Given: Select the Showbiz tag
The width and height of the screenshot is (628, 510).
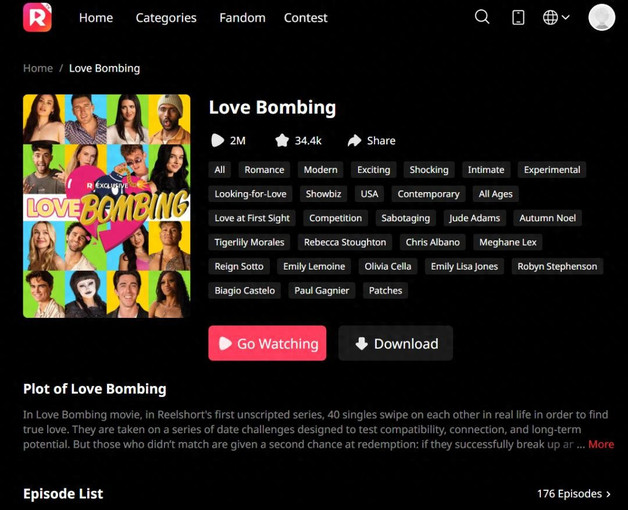Looking at the screenshot, I should pos(323,194).
